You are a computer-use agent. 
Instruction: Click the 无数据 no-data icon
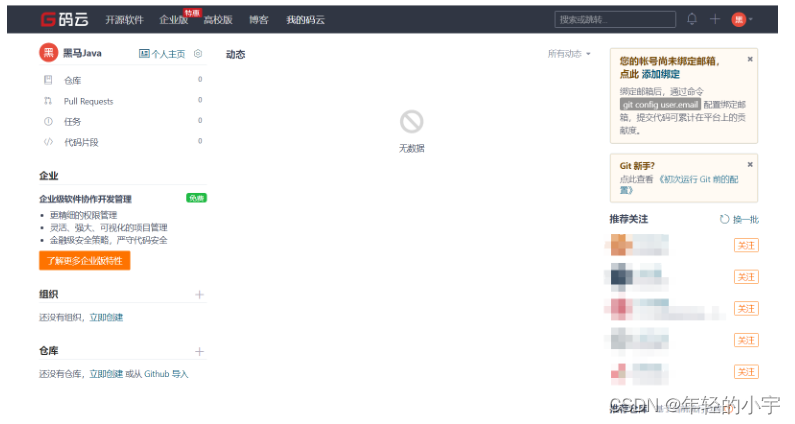point(411,122)
